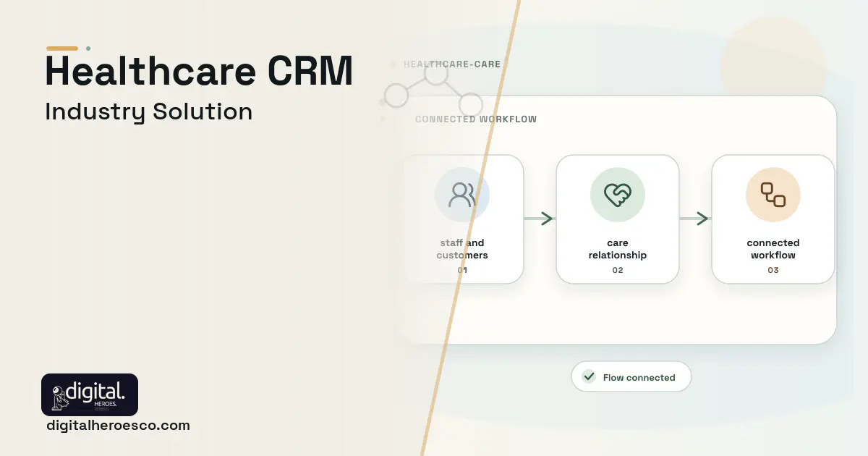Image resolution: width=868 pixels, height=456 pixels.
Task: Click step number 03
Action: pyautogui.click(x=773, y=270)
